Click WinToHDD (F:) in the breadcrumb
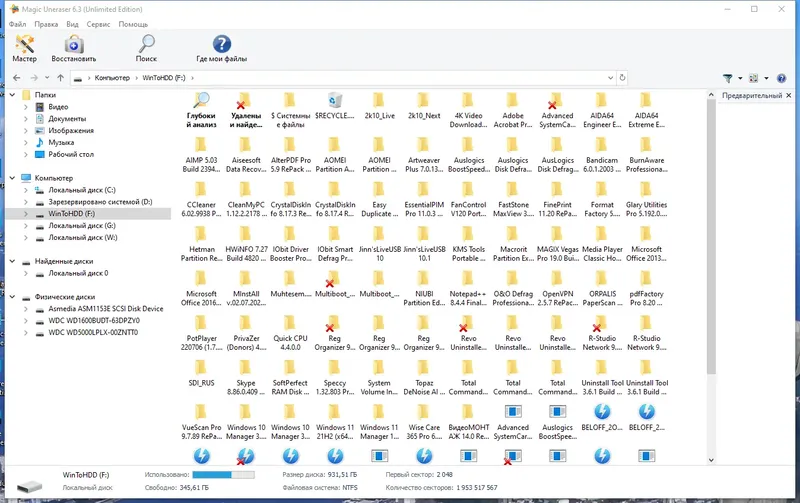The image size is (800, 503). tap(164, 78)
